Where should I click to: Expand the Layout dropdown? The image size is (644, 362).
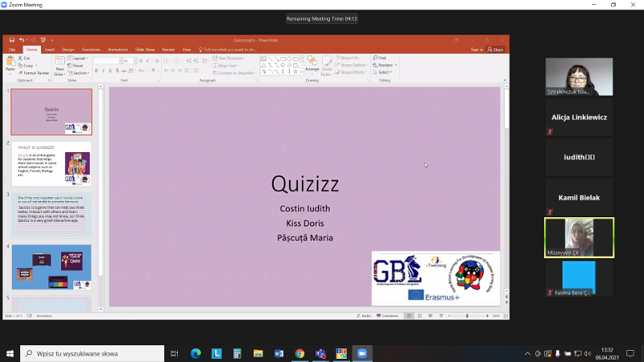tap(78, 58)
